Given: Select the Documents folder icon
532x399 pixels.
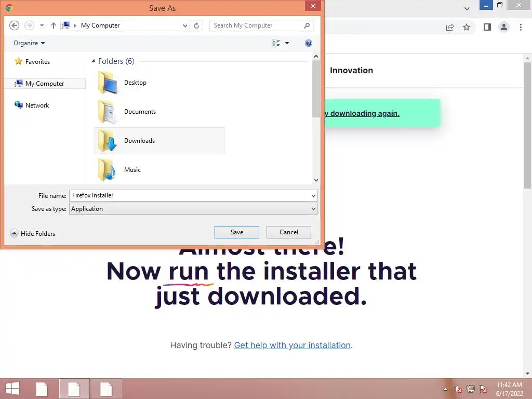Looking at the screenshot, I should pos(107,112).
